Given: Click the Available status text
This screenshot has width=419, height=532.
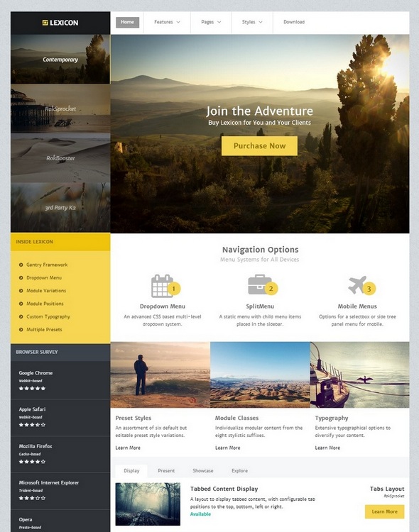Looking at the screenshot, I should pyautogui.click(x=200, y=514).
